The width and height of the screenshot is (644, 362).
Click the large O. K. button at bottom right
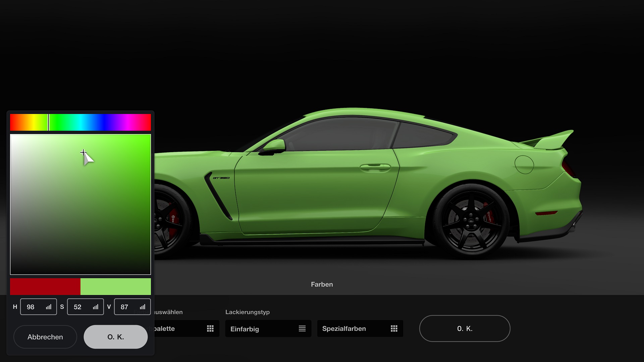click(x=465, y=329)
